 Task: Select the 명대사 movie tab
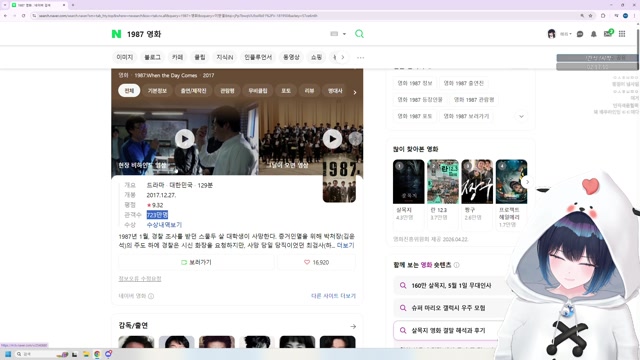[335, 91]
